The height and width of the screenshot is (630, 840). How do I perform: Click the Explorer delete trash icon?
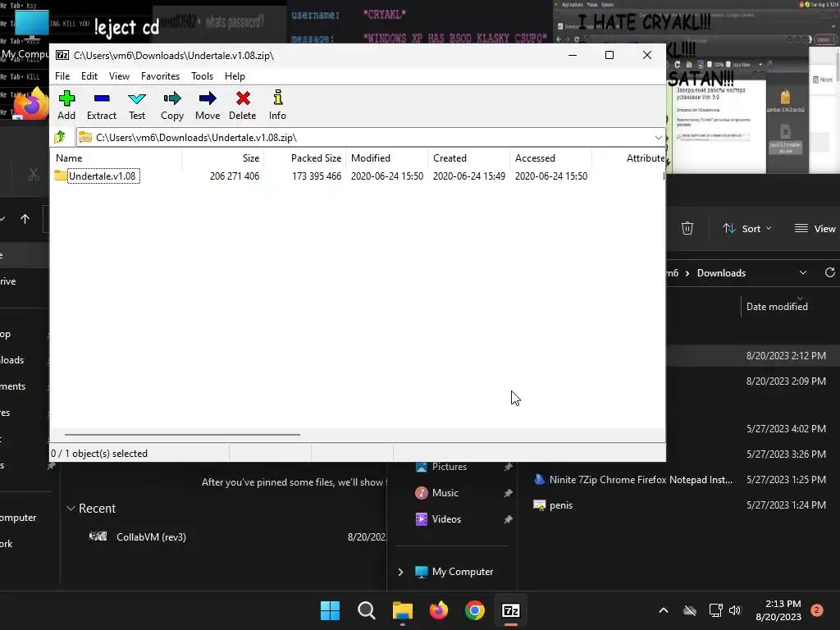pyautogui.click(x=687, y=228)
